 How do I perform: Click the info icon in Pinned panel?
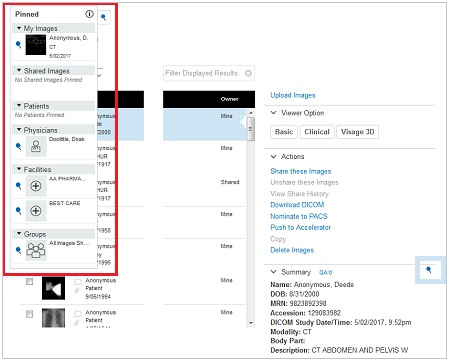89,14
